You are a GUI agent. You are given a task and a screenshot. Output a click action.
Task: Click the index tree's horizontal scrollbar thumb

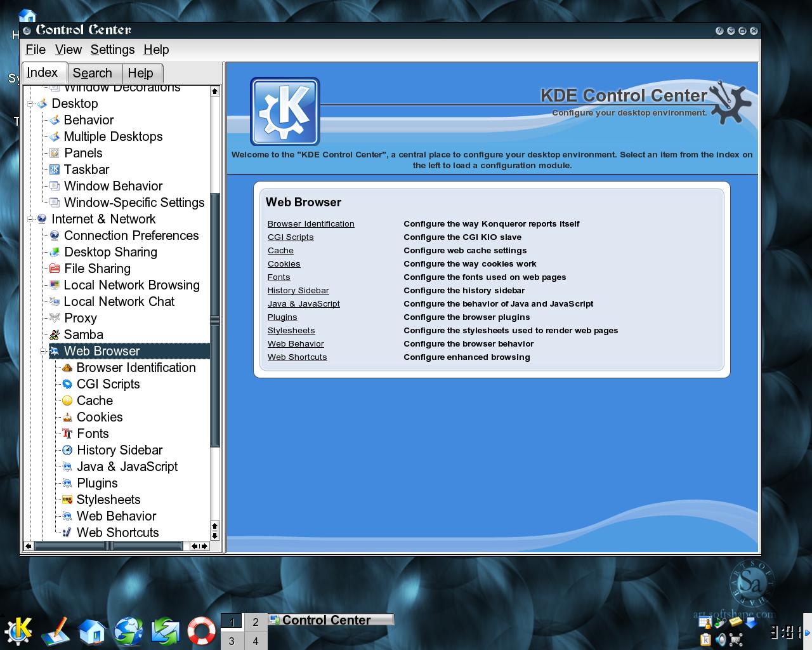(x=108, y=546)
